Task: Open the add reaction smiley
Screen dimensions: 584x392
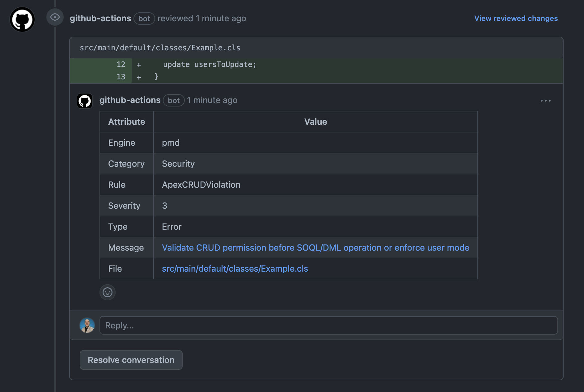Action: click(108, 292)
